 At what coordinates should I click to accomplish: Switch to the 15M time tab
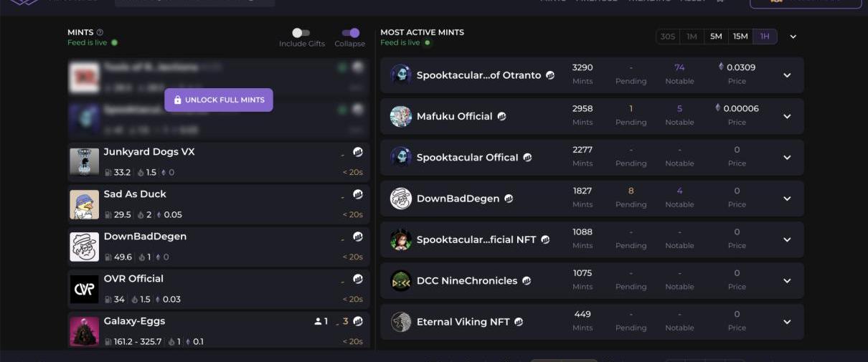(740, 37)
